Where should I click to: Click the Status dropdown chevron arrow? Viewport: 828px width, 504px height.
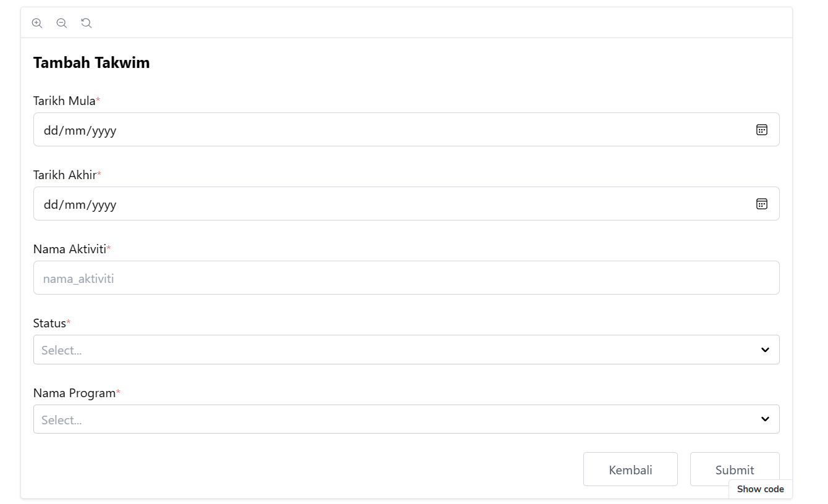765,350
